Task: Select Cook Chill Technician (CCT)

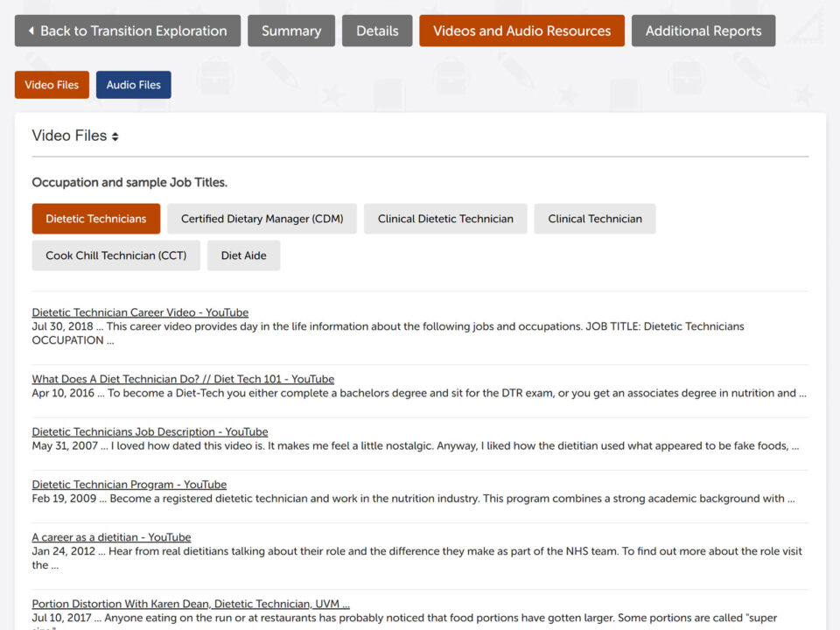Action: (116, 255)
